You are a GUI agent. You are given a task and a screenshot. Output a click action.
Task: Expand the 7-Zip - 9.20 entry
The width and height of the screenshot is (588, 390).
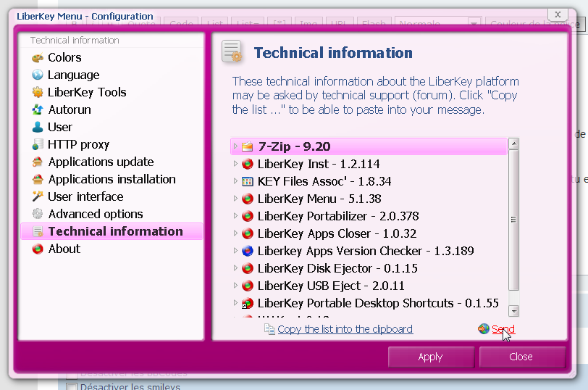click(x=235, y=146)
